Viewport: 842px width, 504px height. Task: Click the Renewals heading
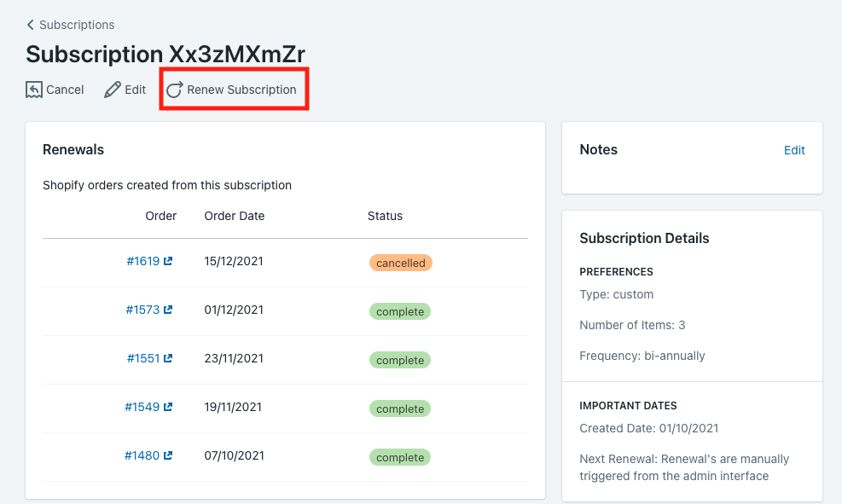tap(73, 150)
